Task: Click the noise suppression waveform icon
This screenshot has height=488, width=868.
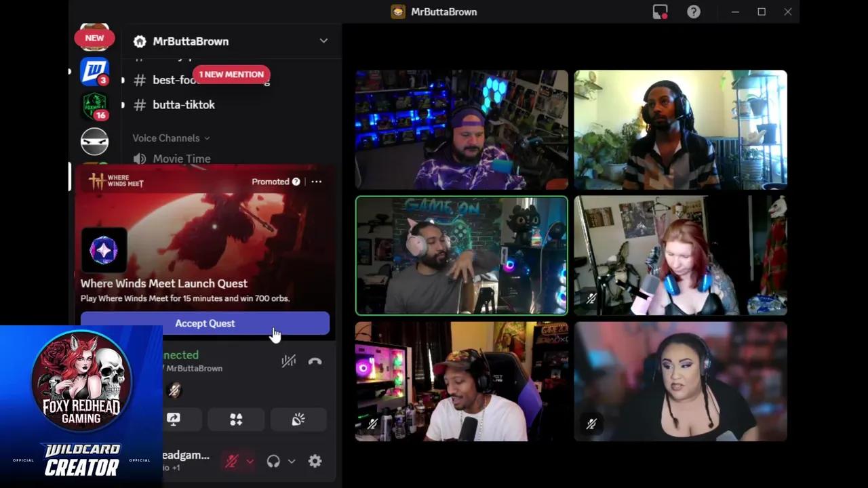Action: (289, 361)
